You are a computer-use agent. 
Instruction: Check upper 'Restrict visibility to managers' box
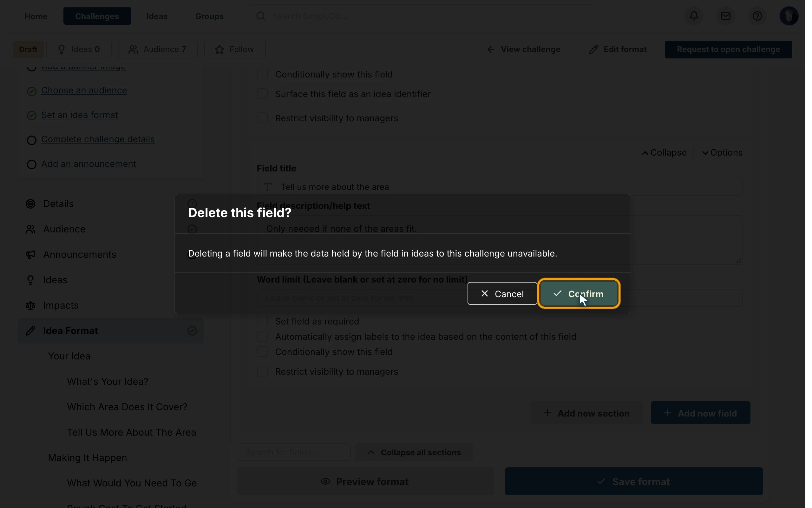[x=262, y=118]
